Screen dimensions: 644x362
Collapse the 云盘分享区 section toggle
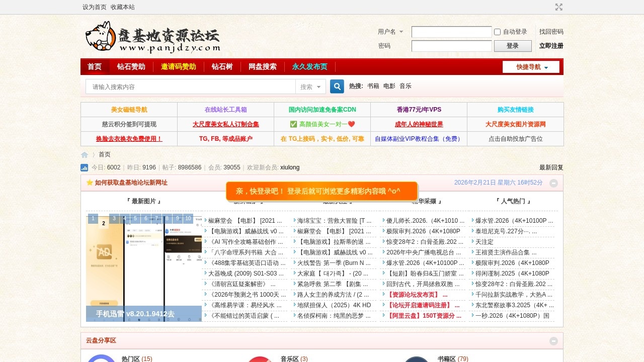click(553, 340)
